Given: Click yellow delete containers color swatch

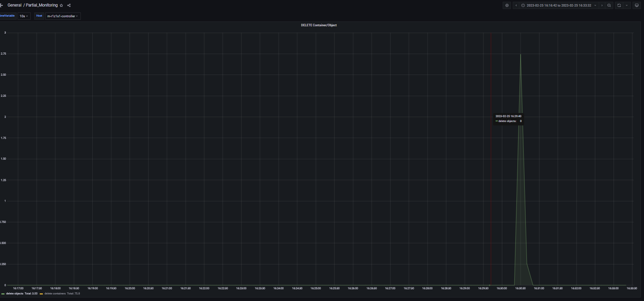Looking at the screenshot, I should (x=41, y=294).
